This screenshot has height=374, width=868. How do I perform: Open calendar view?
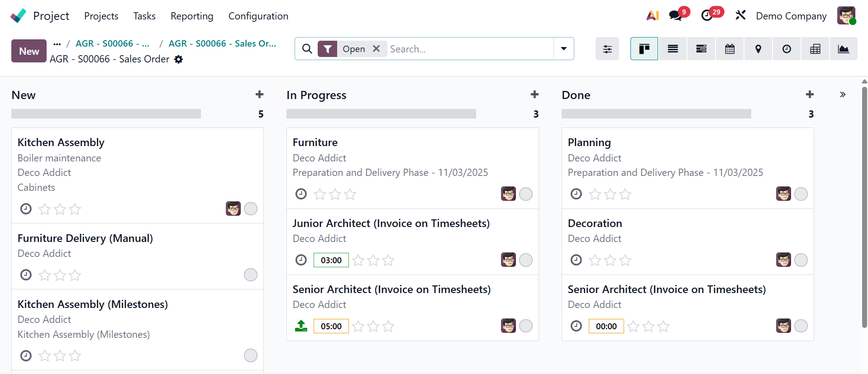click(730, 49)
